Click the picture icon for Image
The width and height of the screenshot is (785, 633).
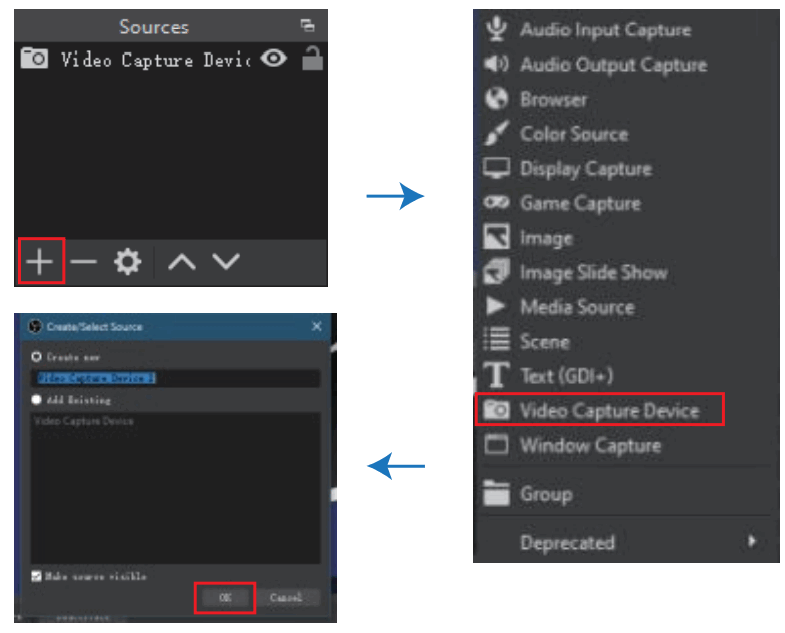[496, 237]
